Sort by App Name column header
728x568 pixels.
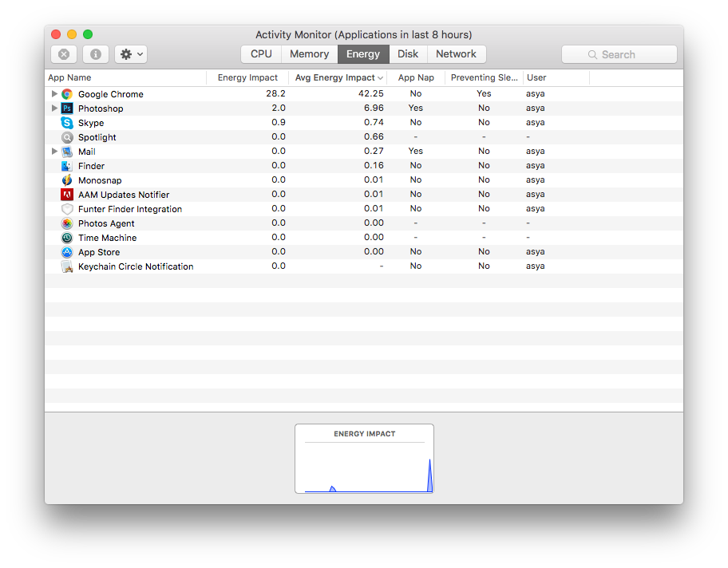125,77
